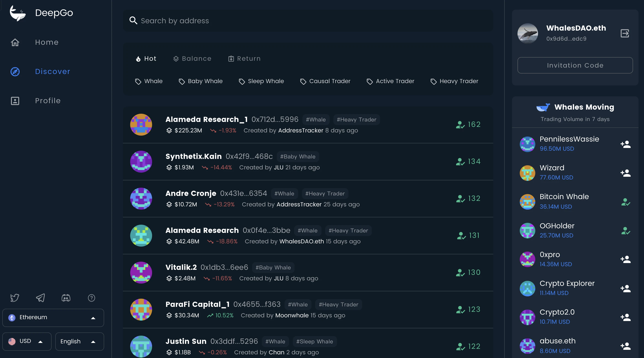The width and height of the screenshot is (644, 358).
Task: Filter by Whale tag
Action: click(x=149, y=81)
